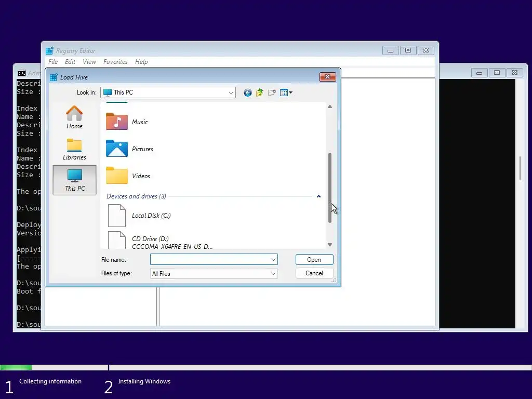Select Libraries in the places sidebar
The height and width of the screenshot is (399, 532).
click(x=74, y=149)
